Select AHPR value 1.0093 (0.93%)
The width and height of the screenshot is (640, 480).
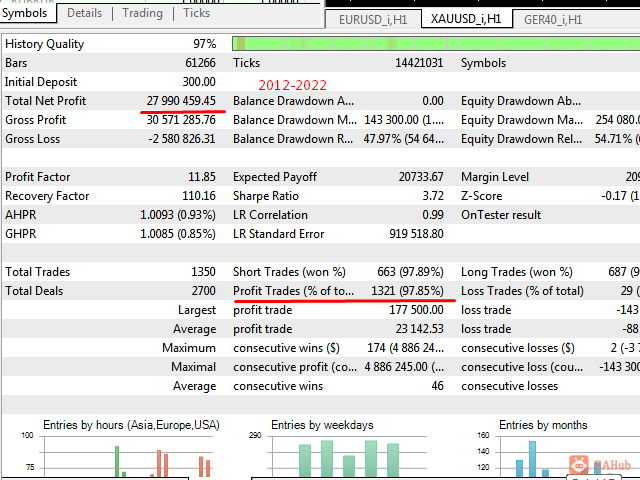click(178, 215)
